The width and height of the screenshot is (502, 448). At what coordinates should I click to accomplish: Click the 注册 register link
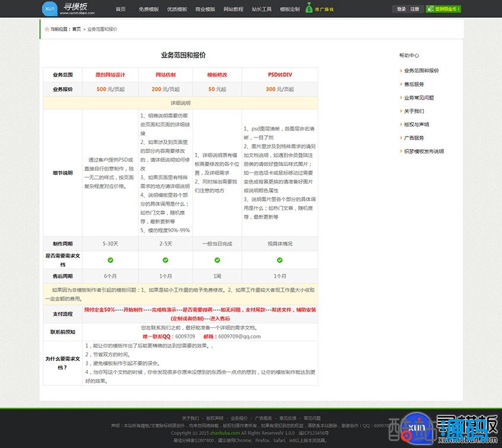coord(415,9)
